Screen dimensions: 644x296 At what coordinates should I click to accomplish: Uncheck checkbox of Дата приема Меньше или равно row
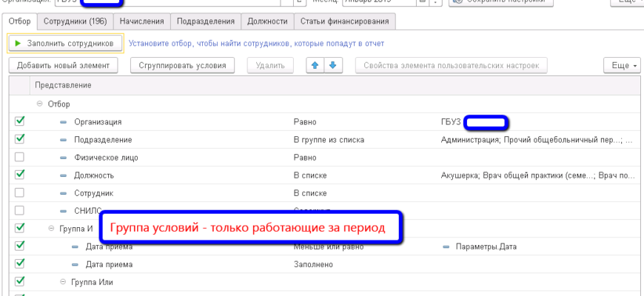pyautogui.click(x=19, y=246)
